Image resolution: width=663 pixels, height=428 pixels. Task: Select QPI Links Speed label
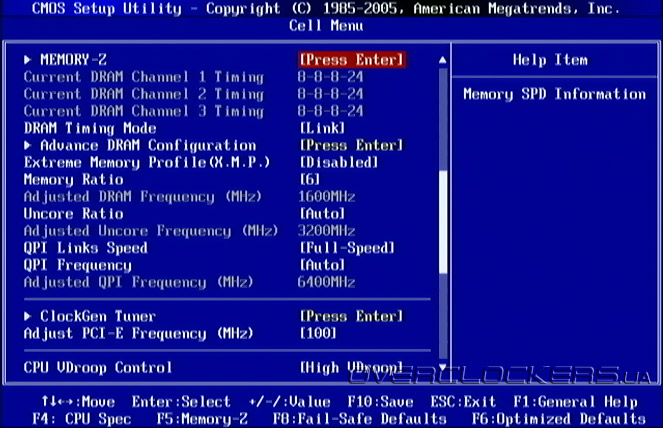(x=86, y=248)
